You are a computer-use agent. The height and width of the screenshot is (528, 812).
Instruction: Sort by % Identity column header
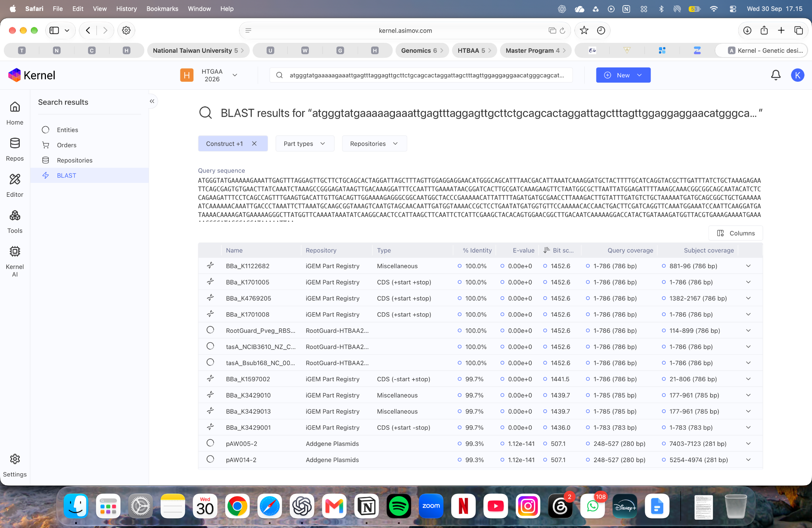click(x=477, y=250)
